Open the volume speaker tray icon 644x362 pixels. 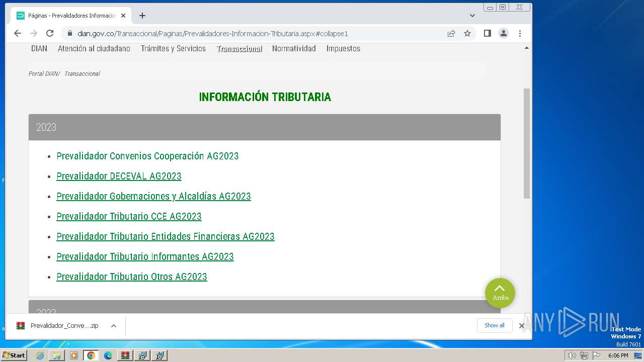[x=572, y=355]
